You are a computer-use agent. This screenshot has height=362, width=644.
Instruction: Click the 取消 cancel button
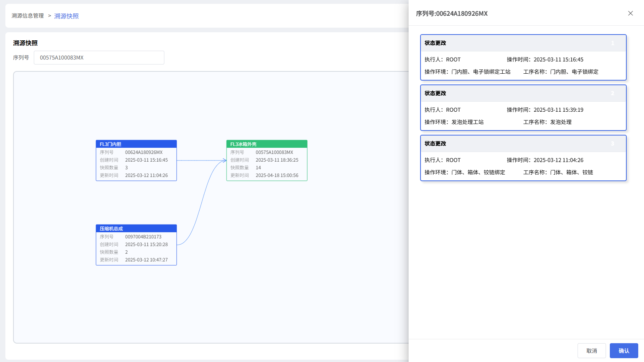pyautogui.click(x=591, y=350)
